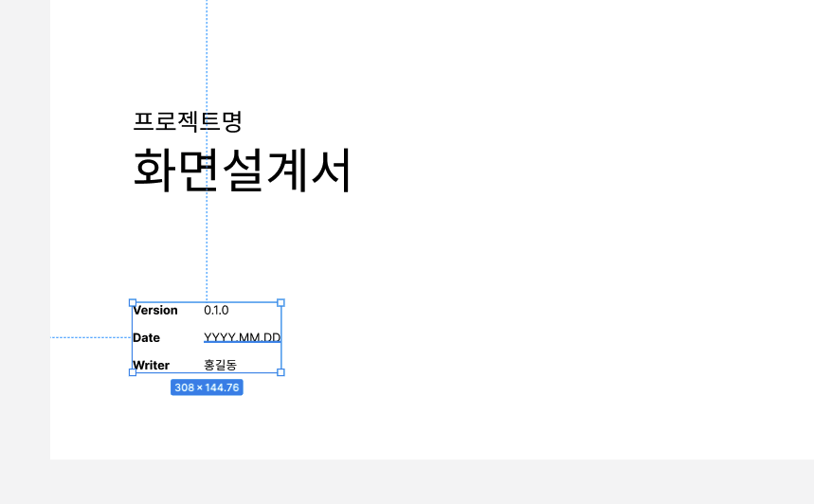The height and width of the screenshot is (504, 814).
Task: Select the 홍길동 writer name
Action: pos(220,365)
